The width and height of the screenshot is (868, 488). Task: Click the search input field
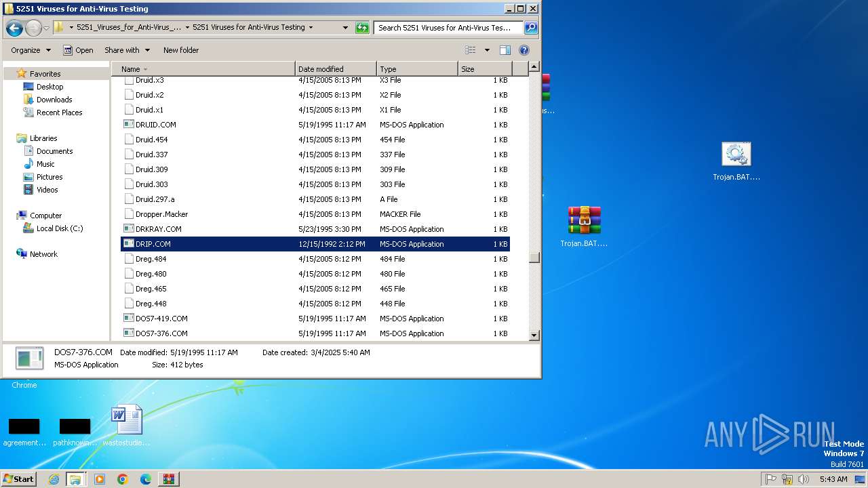[x=448, y=28]
